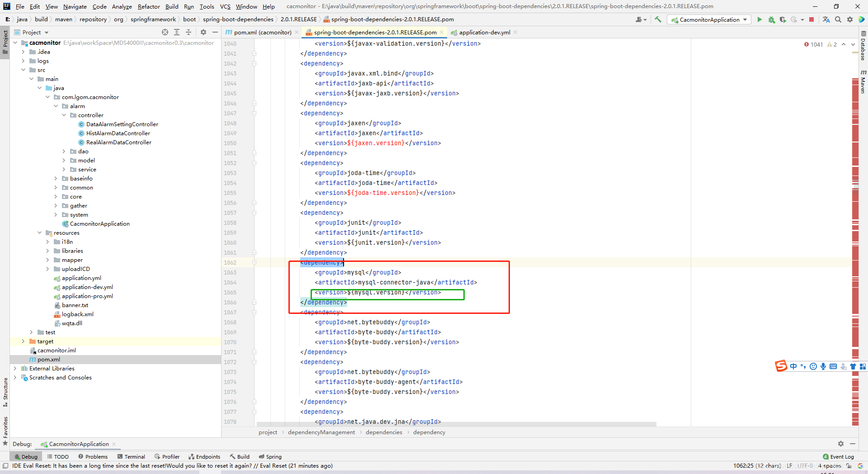Toggle the Structure tool window
The image size is (868, 474).
[x=5, y=392]
